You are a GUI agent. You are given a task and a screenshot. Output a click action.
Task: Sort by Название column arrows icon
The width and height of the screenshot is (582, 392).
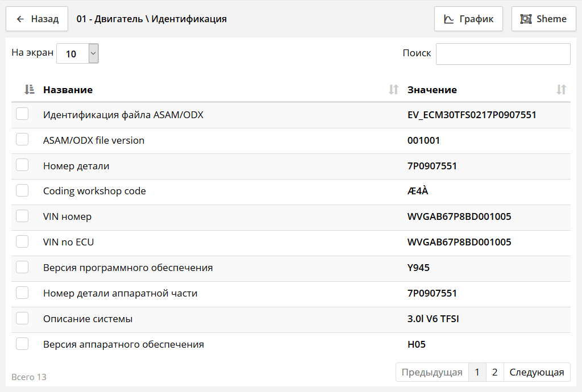(393, 89)
